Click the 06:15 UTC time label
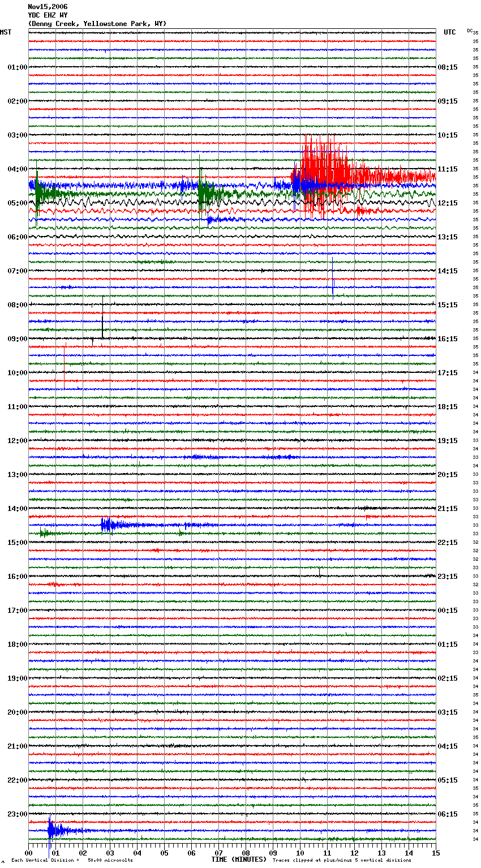 (x=448, y=814)
